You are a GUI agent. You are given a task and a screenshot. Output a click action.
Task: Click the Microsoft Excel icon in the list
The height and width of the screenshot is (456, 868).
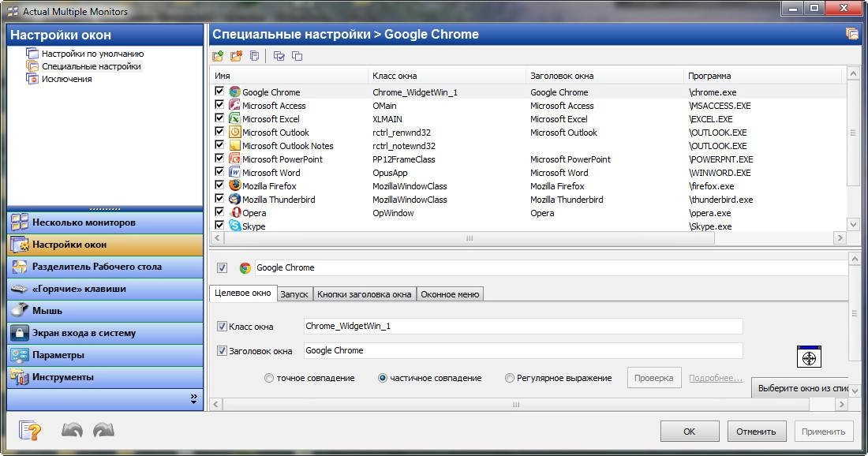pos(234,118)
